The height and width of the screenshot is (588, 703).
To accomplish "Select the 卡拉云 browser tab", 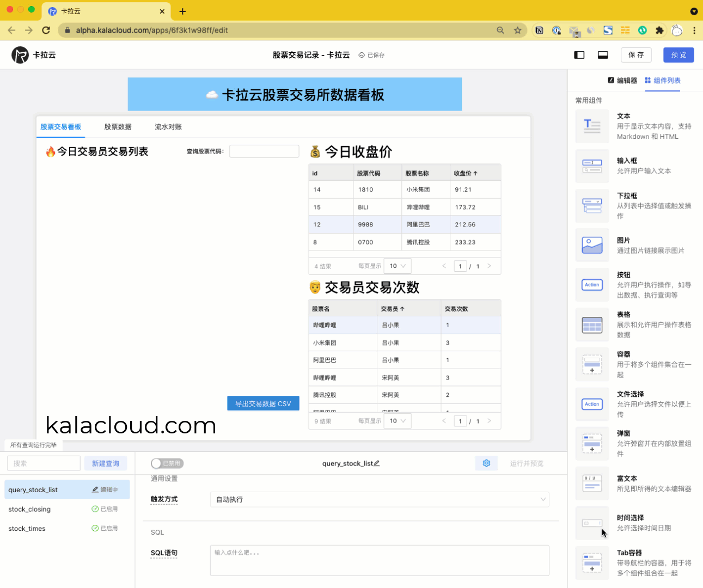I will click(107, 11).
